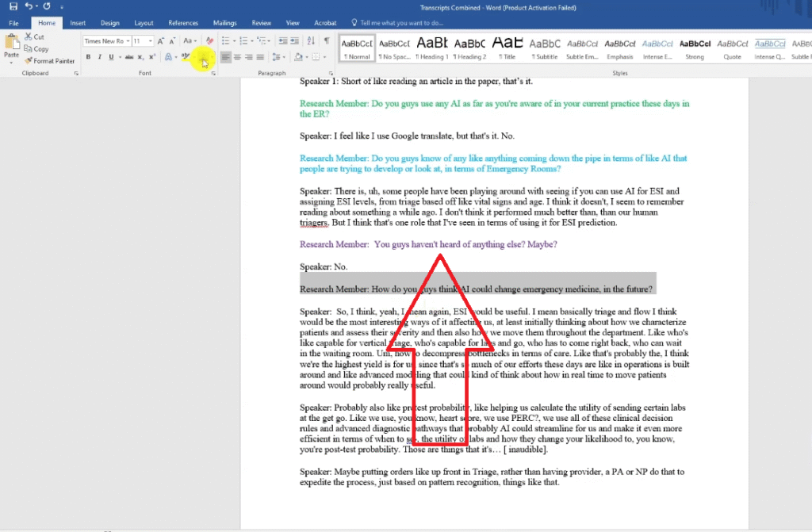Screen dimensions: 812x532
Task: Apply the Heading 1 style
Action: tap(432, 47)
